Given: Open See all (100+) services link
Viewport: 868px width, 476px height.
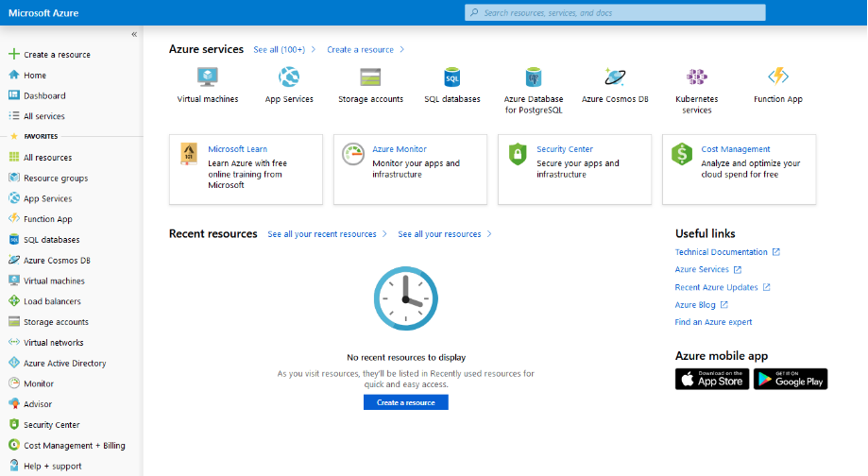Looking at the screenshot, I should click(279, 49).
